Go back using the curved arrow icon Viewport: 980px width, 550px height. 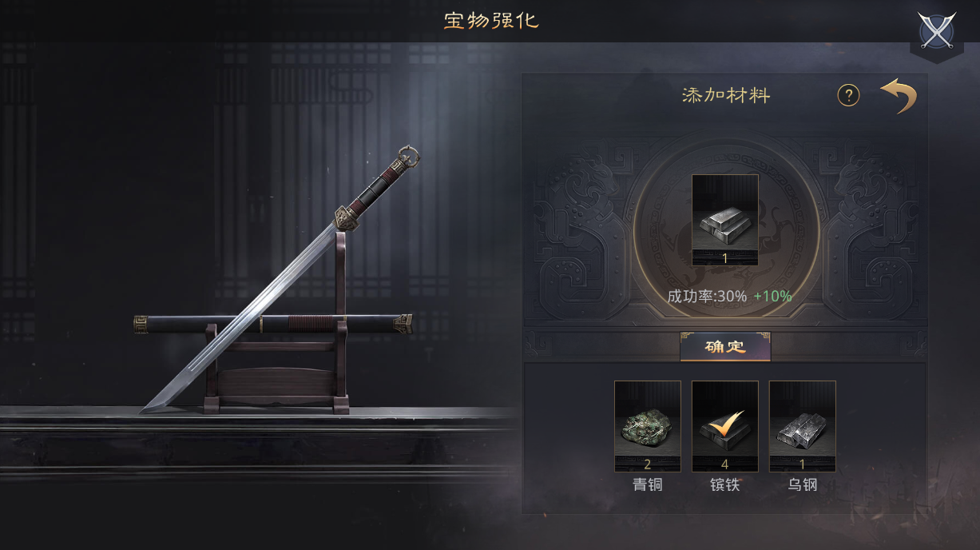899,96
